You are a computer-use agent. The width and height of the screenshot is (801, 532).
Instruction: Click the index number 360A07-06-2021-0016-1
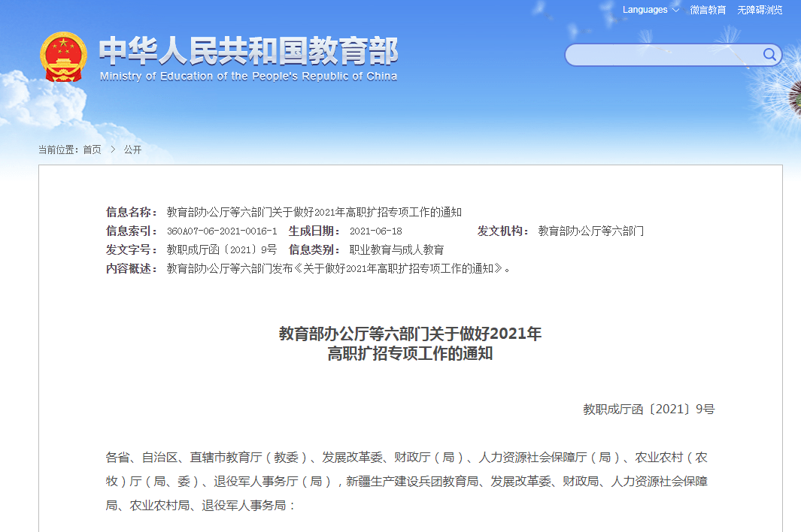click(222, 231)
